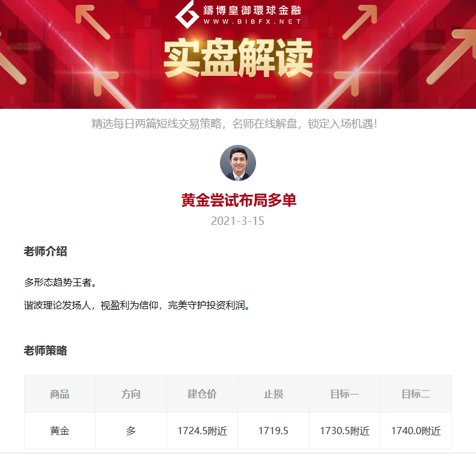
Task: Select the 1719.5 stop loss cell
Action: [273, 431]
